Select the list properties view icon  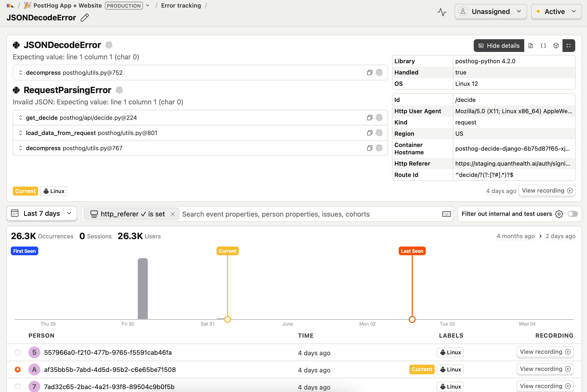569,46
